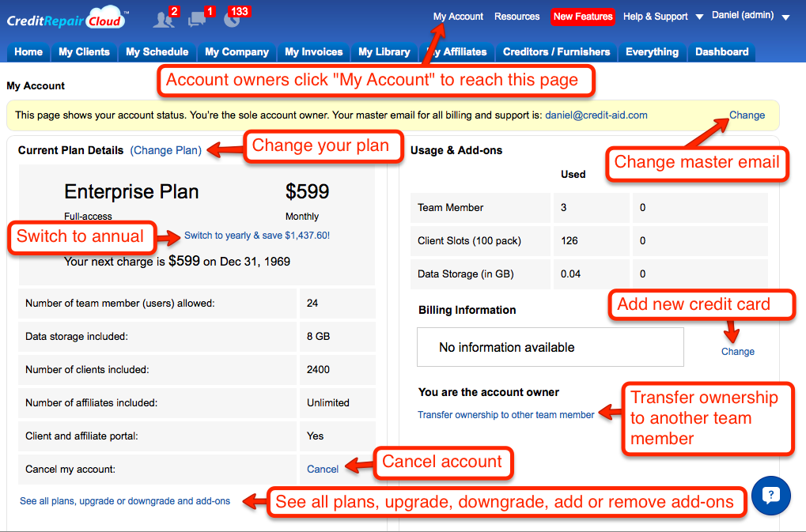
Task: Click the value 24 for team members allowed
Action: point(312,304)
